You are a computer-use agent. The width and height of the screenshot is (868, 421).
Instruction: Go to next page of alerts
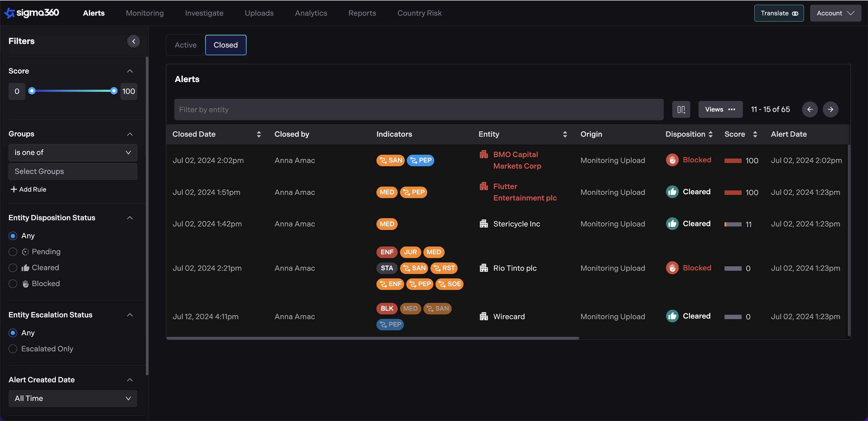(830, 109)
